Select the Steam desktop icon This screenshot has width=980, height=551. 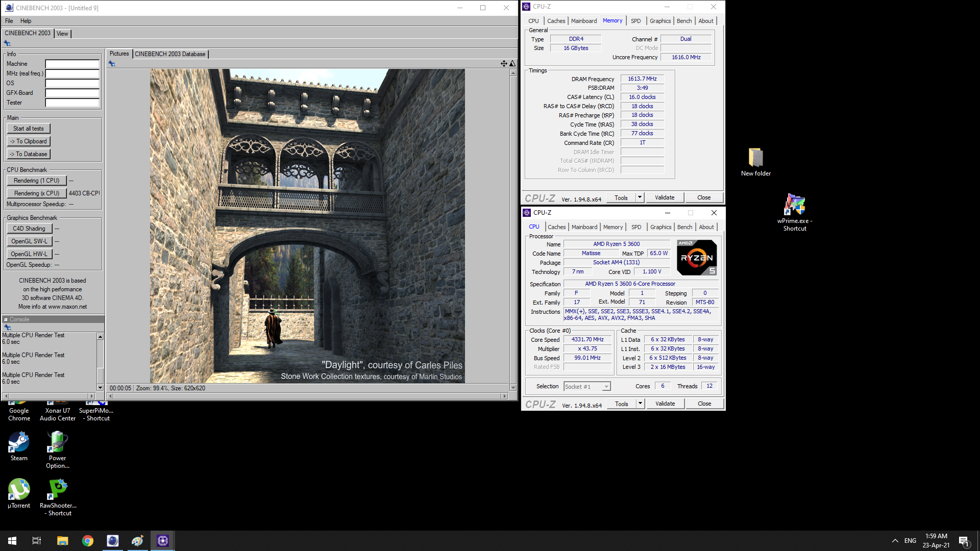click(19, 446)
